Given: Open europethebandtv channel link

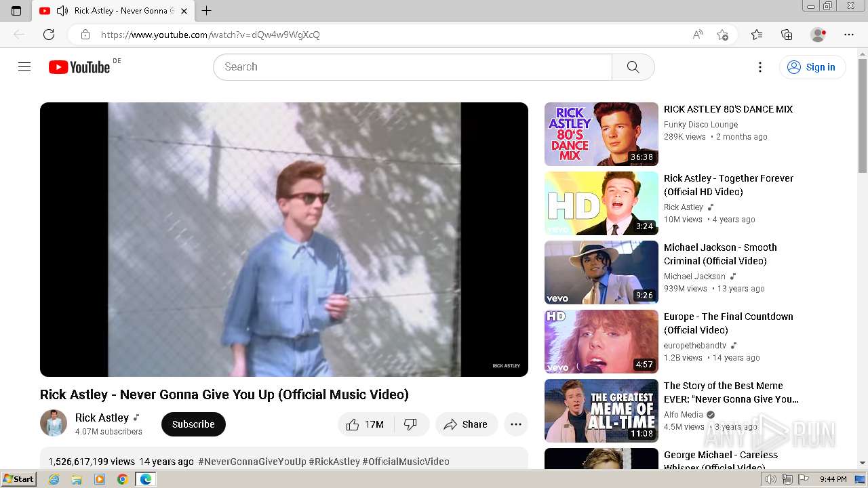Looking at the screenshot, I should tap(695, 346).
